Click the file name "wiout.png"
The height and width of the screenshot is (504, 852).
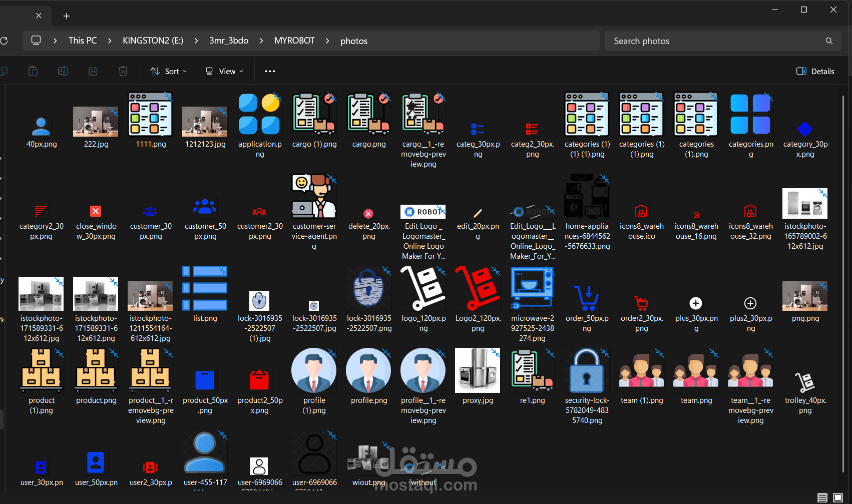tap(369, 482)
